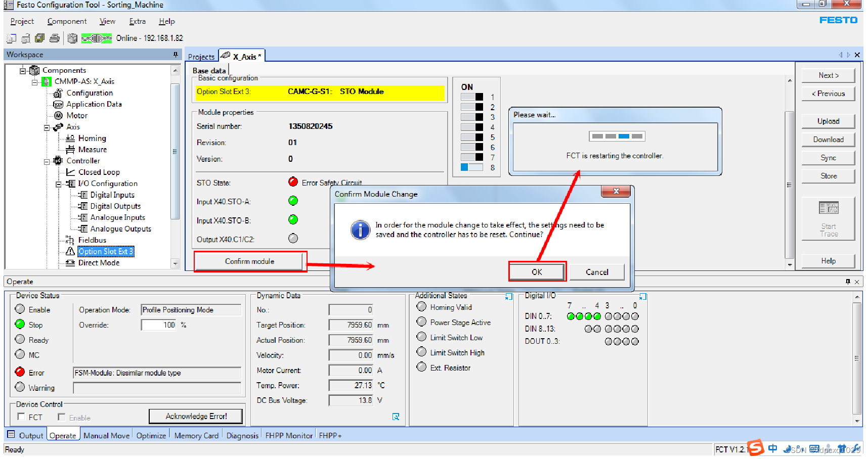Switch to the FHPP Monitor tab
The image size is (868, 459).
click(x=289, y=435)
